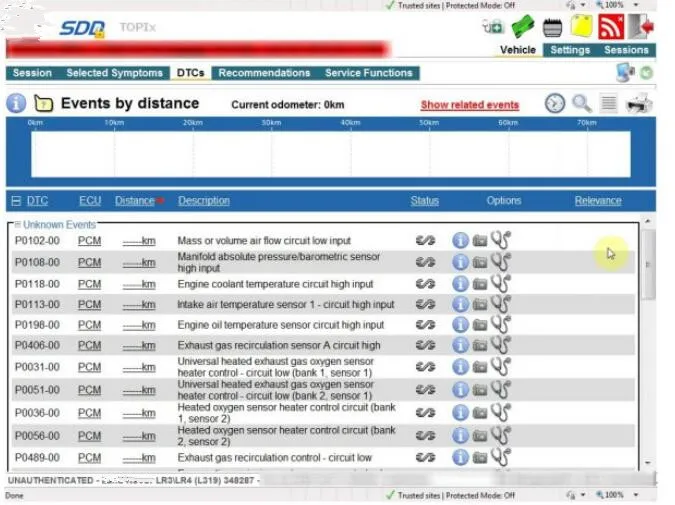Click stethoscope diagnose icon for P0118-00

point(501,284)
